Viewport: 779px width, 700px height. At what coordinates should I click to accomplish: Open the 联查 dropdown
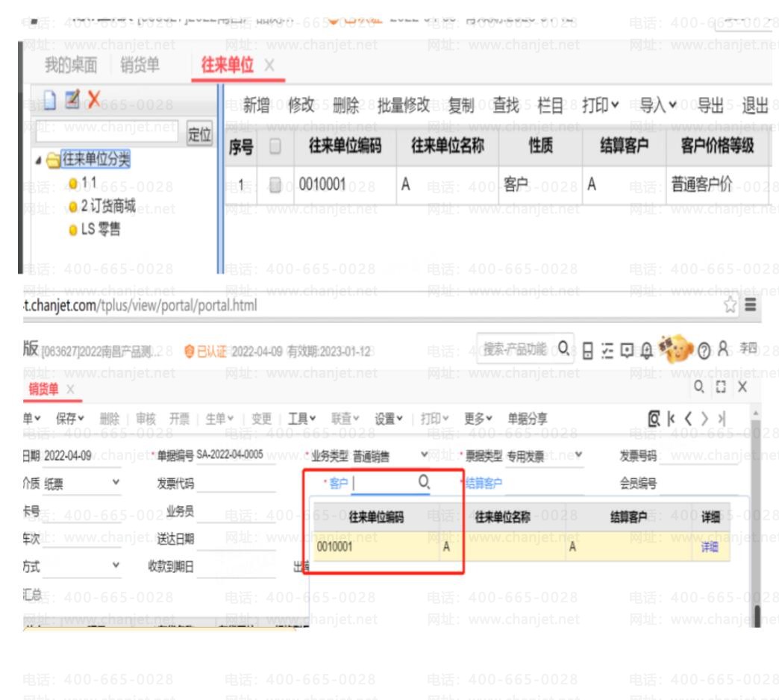[345, 419]
